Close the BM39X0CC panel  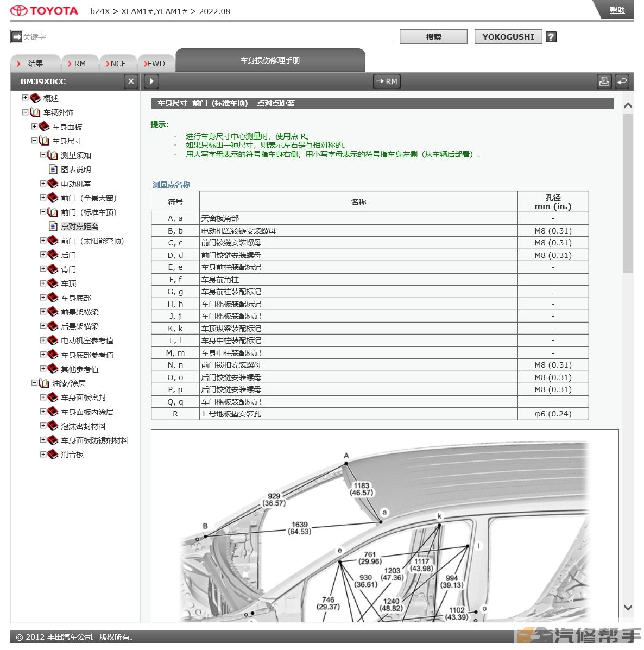click(131, 81)
